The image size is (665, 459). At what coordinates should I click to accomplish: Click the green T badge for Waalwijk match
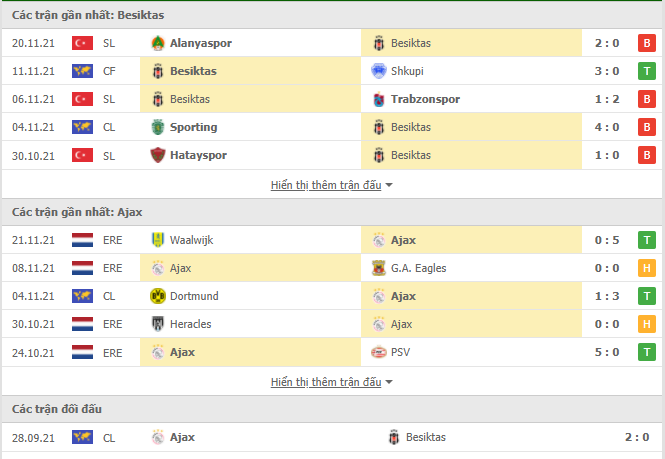tap(647, 240)
